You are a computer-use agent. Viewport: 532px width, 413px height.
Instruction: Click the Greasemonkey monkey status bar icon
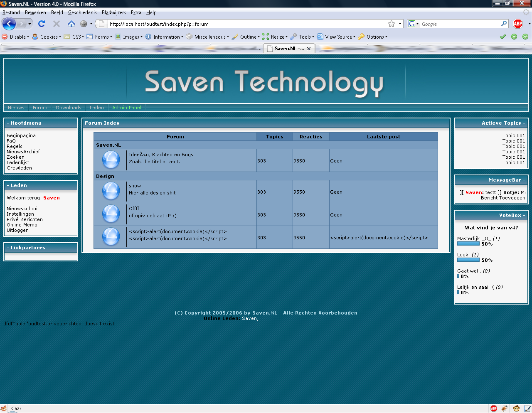[516, 408]
